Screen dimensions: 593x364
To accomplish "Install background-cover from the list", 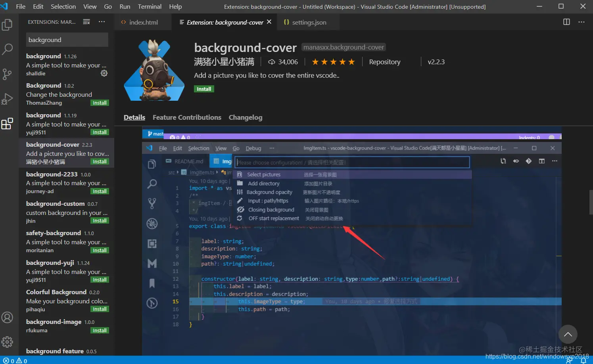I will 100,161.
